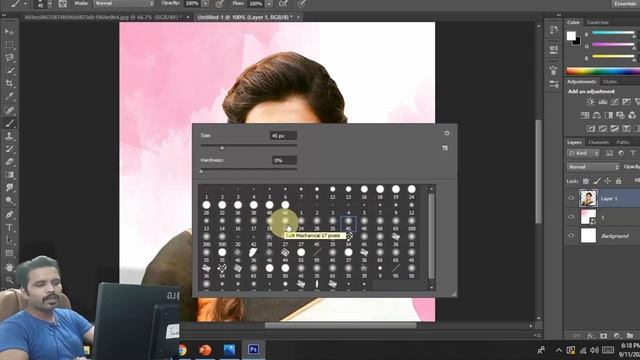Open Chrome from Windows taskbar
The width and height of the screenshot is (640, 360).
(x=182, y=350)
